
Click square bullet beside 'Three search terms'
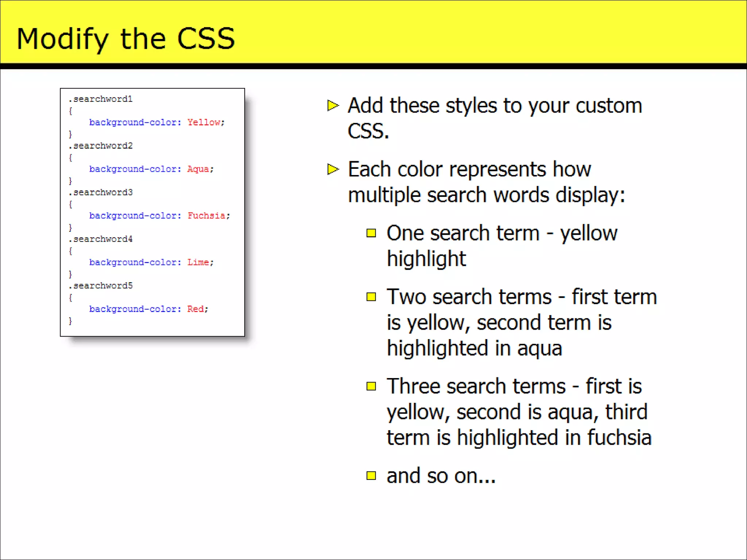click(371, 386)
